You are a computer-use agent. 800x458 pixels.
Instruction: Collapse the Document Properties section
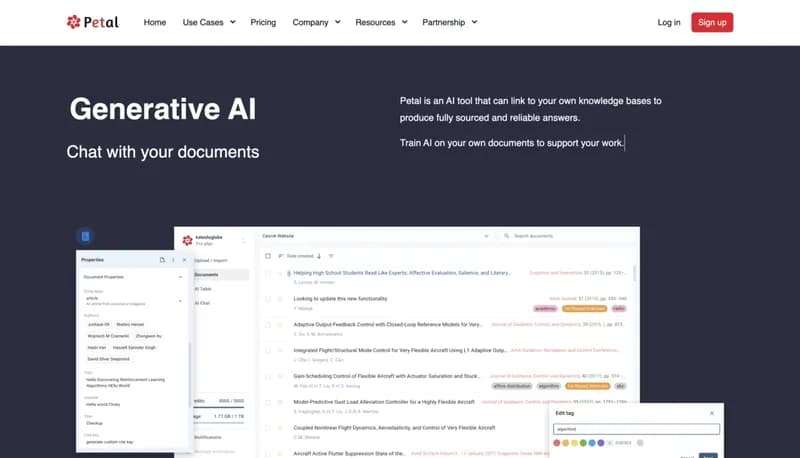[x=180, y=277]
